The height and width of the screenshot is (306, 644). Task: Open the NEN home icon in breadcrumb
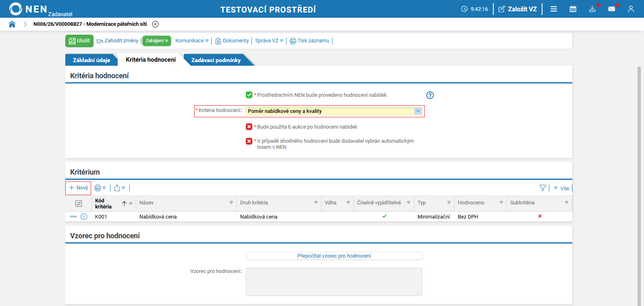pos(12,24)
